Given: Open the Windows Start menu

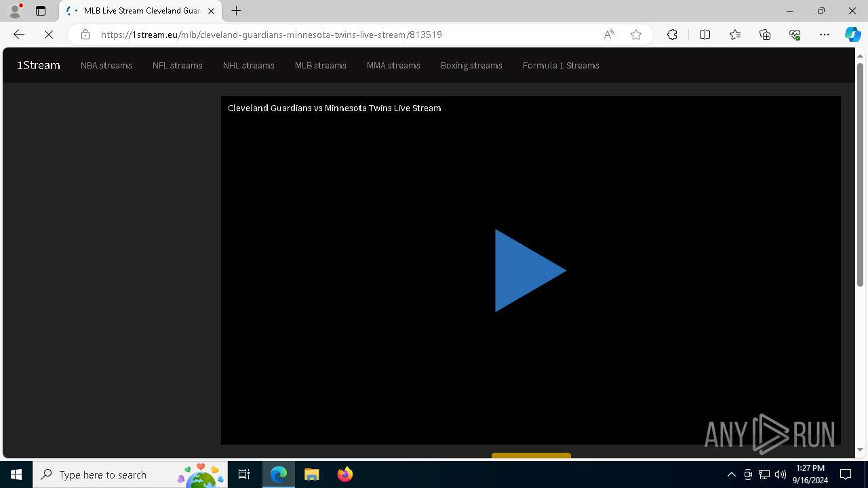Looking at the screenshot, I should click(x=16, y=474).
